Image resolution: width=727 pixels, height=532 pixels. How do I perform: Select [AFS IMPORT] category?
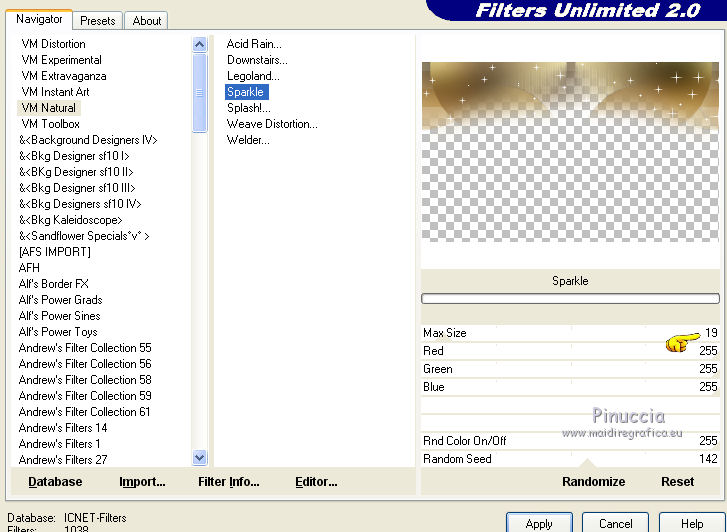(x=55, y=252)
